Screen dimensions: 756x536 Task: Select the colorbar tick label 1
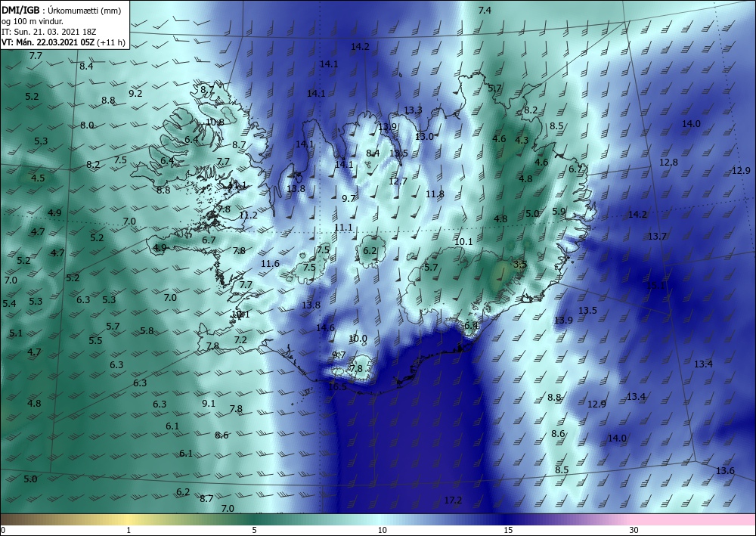[x=129, y=530]
